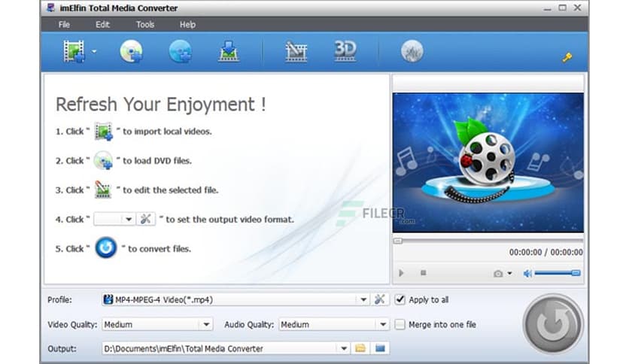
Task: Mute the preview with the speaker icon
Action: click(x=527, y=274)
